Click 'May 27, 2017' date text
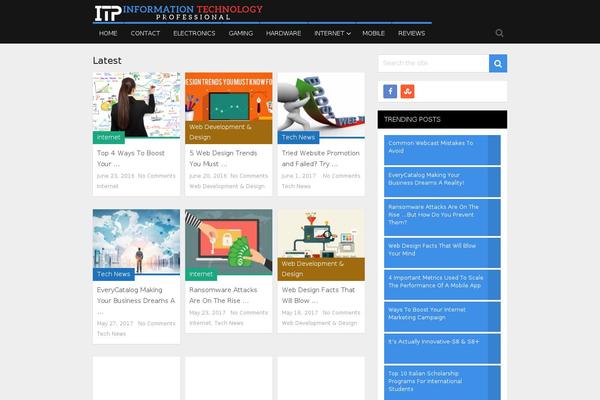The height and width of the screenshot is (400, 600). [115, 323]
